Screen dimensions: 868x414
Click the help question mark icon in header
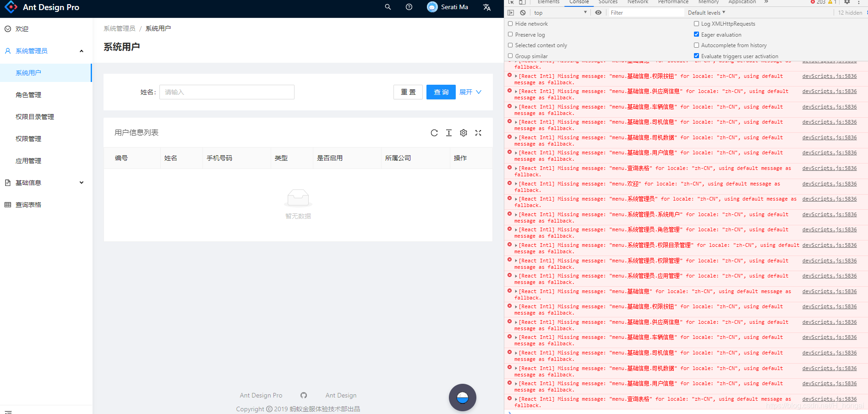coord(409,7)
